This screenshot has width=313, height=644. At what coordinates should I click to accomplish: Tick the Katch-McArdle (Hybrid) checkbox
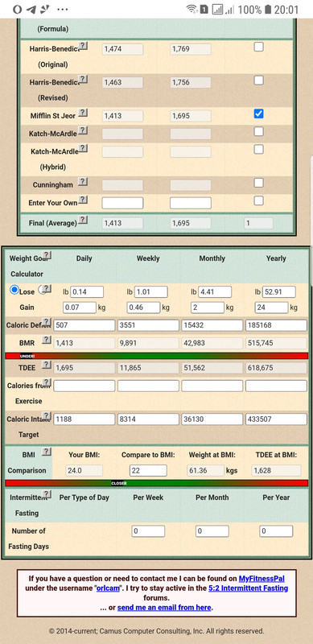tap(258, 149)
